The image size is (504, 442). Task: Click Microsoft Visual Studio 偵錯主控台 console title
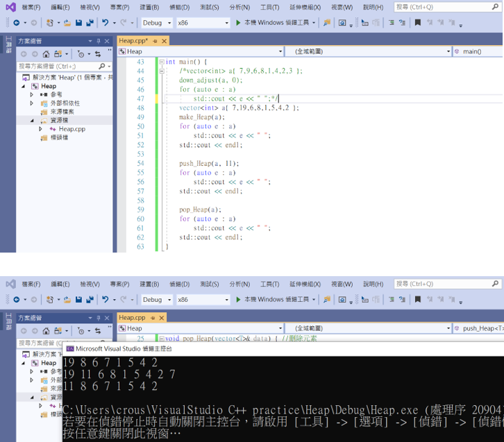[x=124, y=348]
